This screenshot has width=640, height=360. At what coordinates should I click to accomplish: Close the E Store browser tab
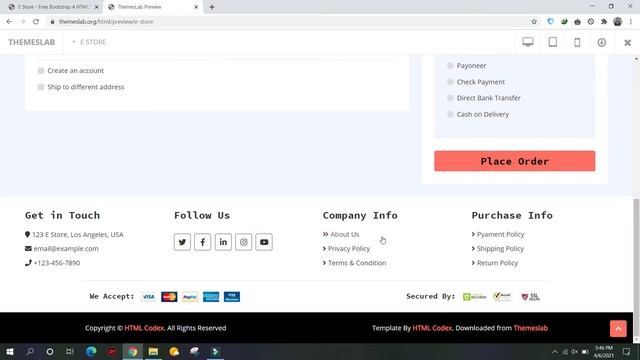tap(97, 7)
